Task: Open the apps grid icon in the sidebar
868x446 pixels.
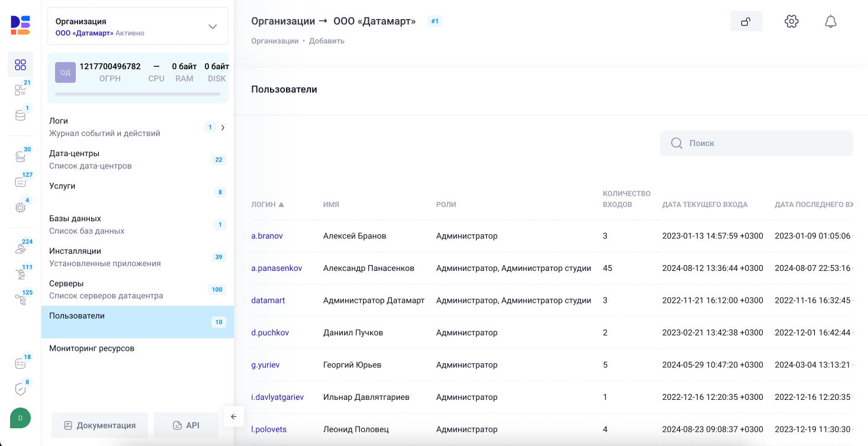Action: (20, 64)
